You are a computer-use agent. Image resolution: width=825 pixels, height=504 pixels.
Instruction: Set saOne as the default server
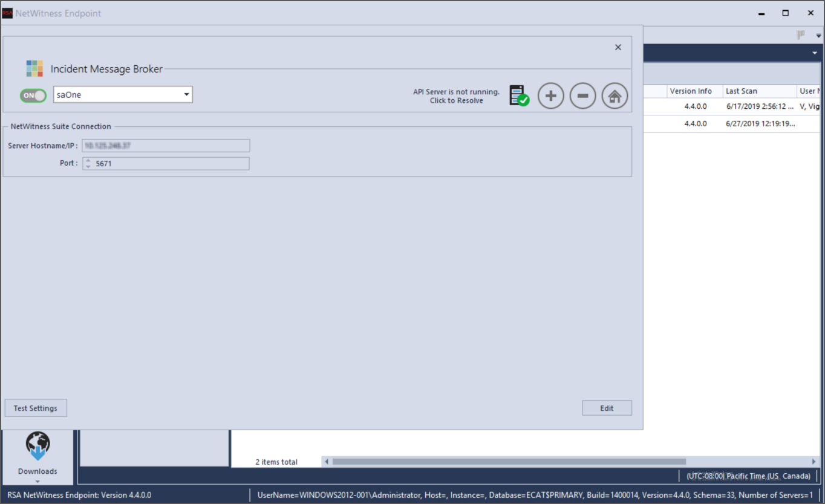615,95
